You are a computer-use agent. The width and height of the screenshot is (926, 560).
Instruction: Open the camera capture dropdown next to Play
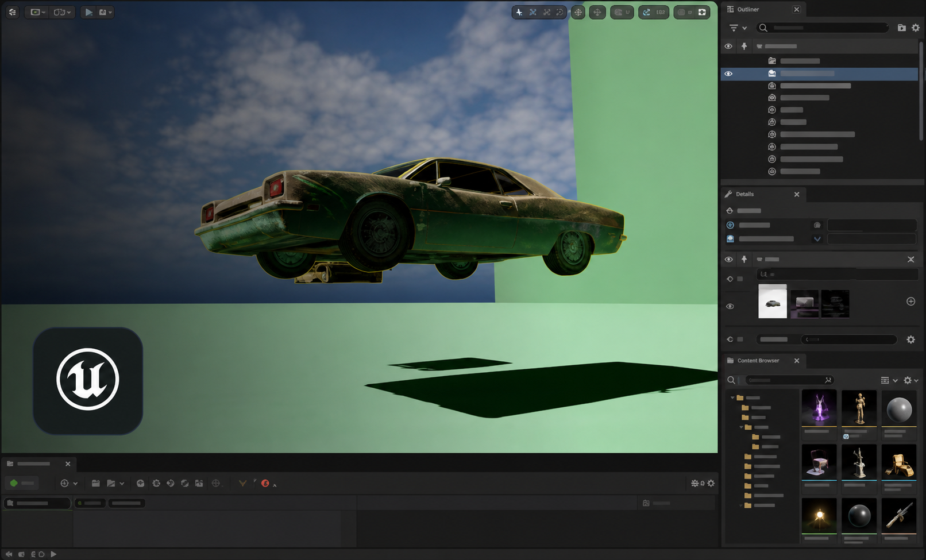coord(105,12)
